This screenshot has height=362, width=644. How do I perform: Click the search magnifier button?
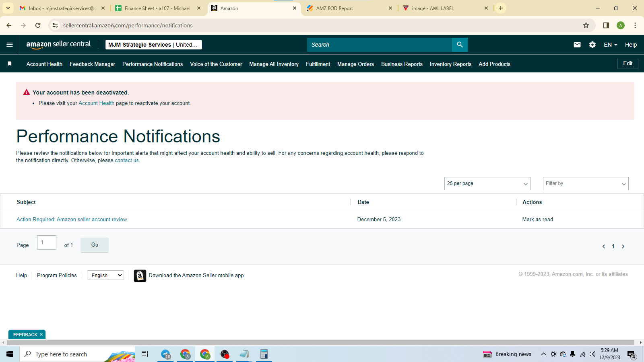460,45
